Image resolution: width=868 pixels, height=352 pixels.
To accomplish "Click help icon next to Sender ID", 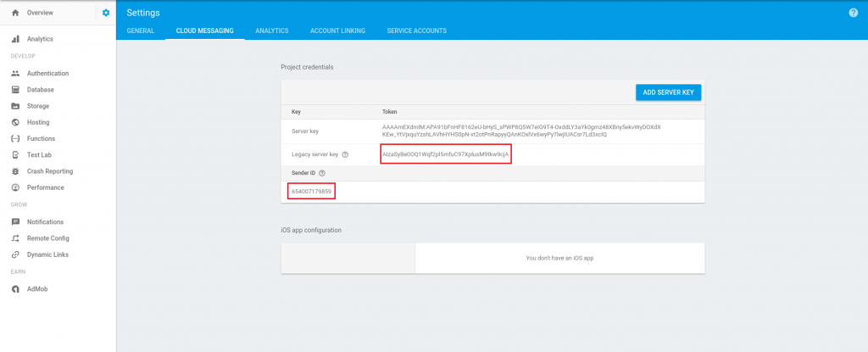I will (322, 173).
